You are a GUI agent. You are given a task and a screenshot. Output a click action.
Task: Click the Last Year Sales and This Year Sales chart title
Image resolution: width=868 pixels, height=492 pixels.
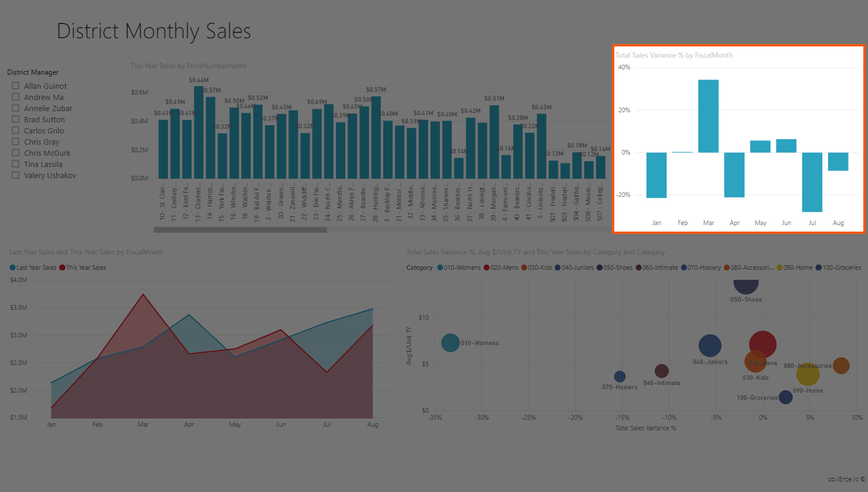pos(86,252)
